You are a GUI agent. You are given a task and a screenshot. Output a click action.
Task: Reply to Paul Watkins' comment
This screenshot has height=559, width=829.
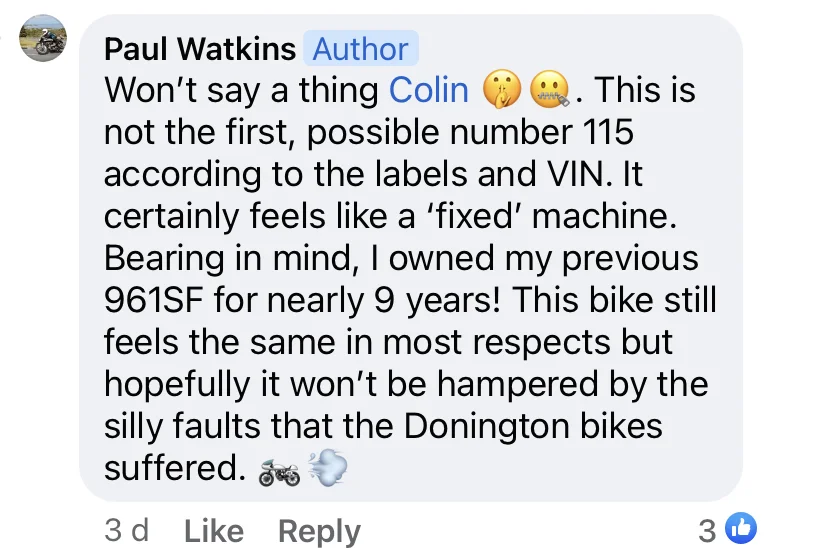319,530
